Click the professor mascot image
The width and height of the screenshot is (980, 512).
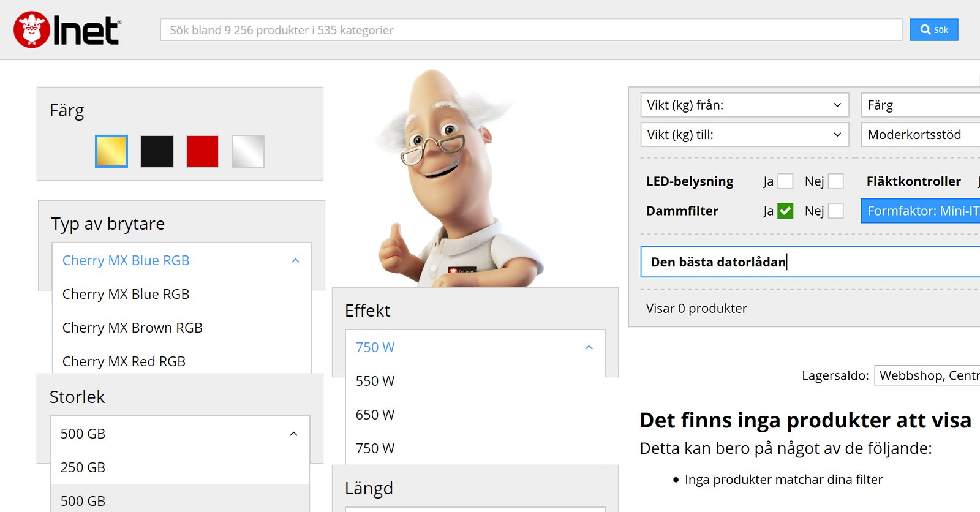458,178
